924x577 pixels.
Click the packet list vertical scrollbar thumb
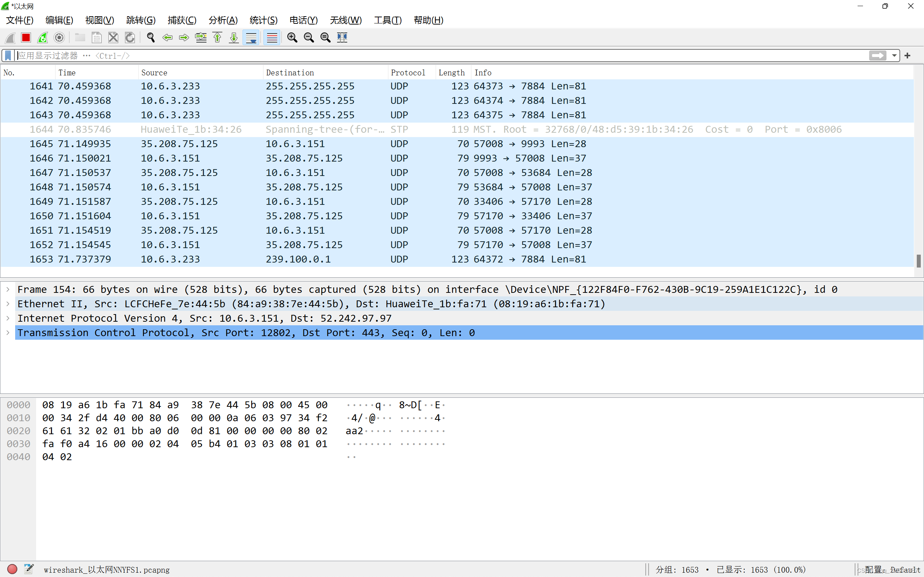coord(918,261)
